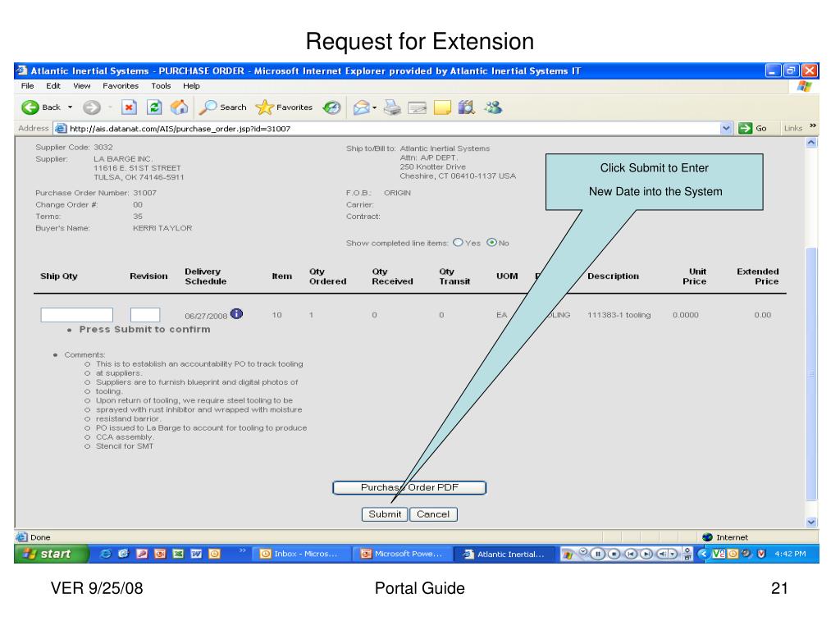Open Word from quick launch bar
Viewport: 840px width, 630px height.
click(x=196, y=554)
